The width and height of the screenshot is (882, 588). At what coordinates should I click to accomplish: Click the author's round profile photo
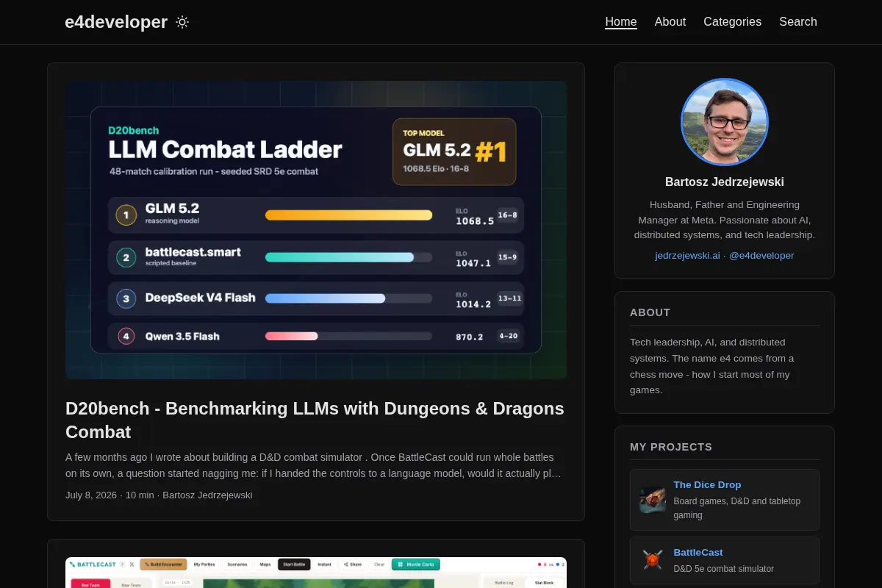click(x=725, y=122)
